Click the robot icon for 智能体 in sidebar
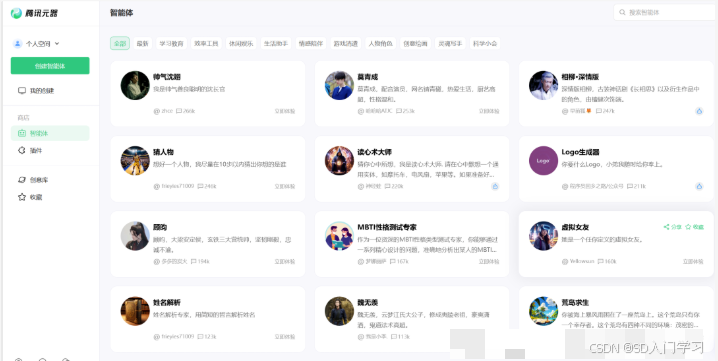 pyautogui.click(x=22, y=133)
